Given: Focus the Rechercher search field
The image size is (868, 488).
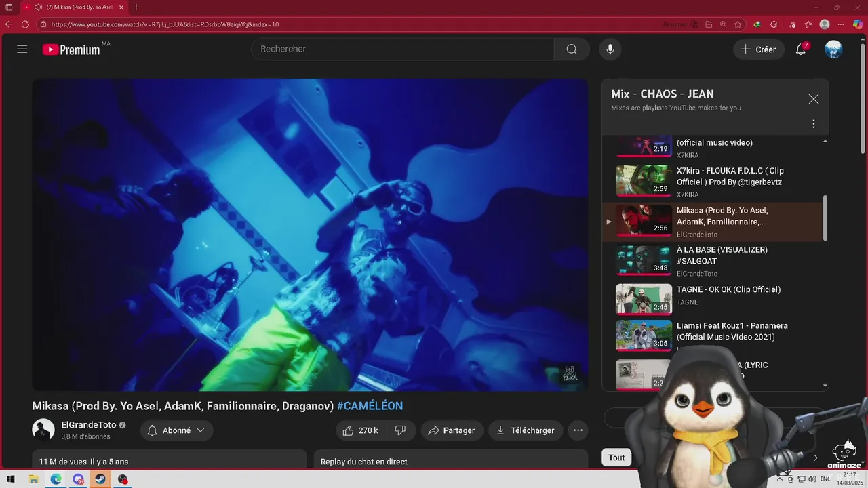Looking at the screenshot, I should coord(403,49).
